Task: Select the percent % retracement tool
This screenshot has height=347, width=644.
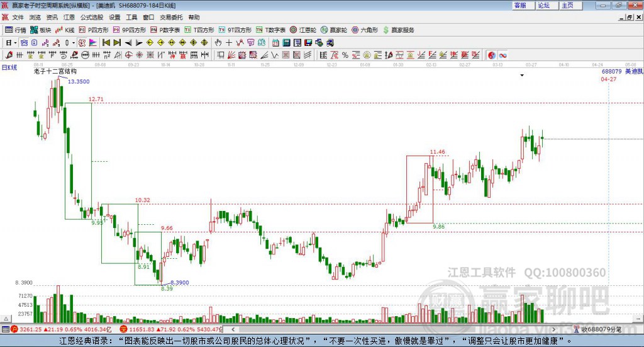Action: (345, 55)
